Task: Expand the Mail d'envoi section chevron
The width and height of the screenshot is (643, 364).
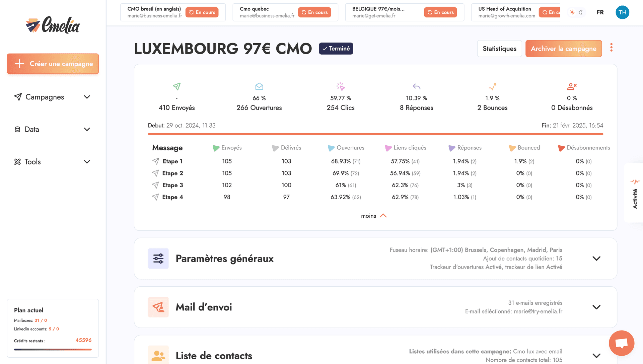Action: point(596,307)
